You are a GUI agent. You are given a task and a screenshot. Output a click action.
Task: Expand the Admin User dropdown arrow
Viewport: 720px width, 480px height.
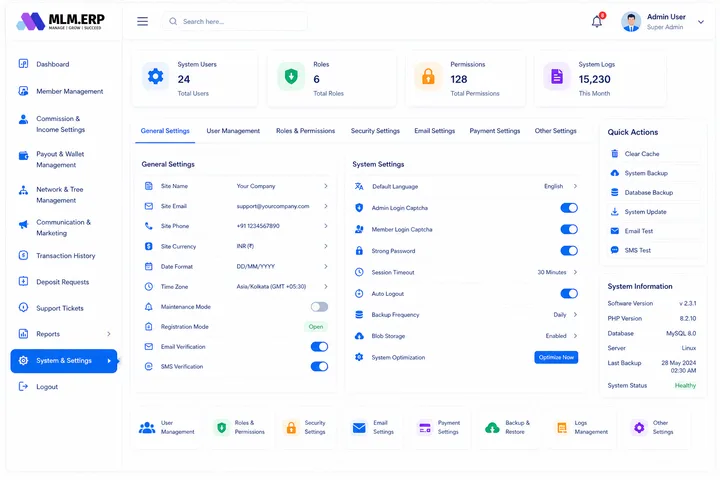(x=701, y=22)
